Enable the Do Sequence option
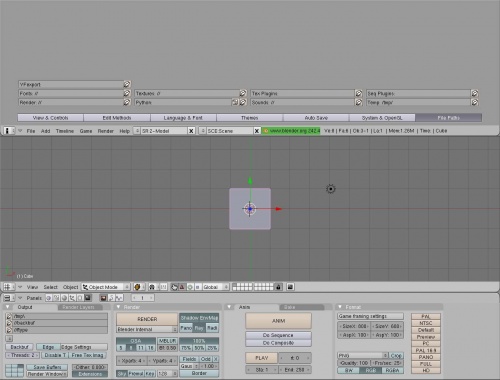500x380 pixels. point(278,335)
